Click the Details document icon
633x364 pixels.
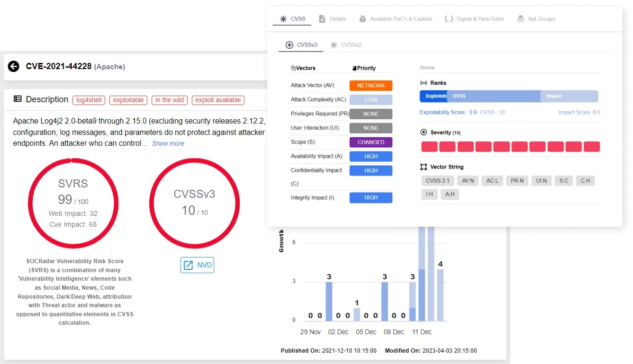[x=322, y=19]
